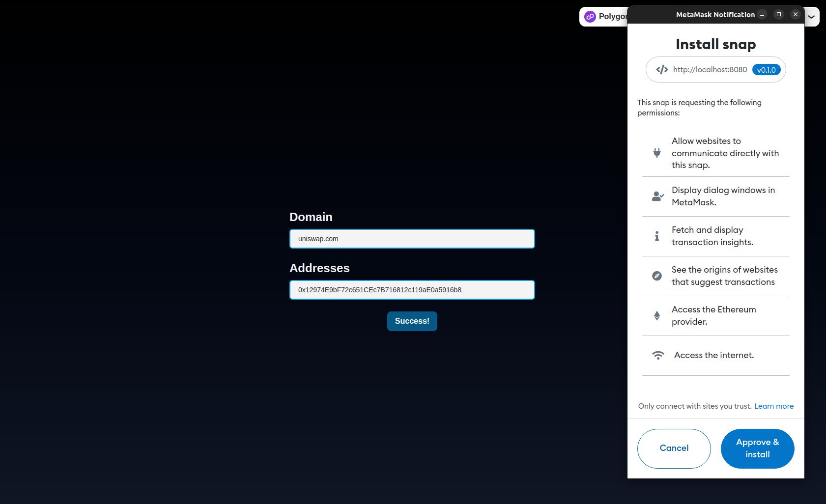
Task: Close the MetaMask Notification window
Action: [796, 15]
